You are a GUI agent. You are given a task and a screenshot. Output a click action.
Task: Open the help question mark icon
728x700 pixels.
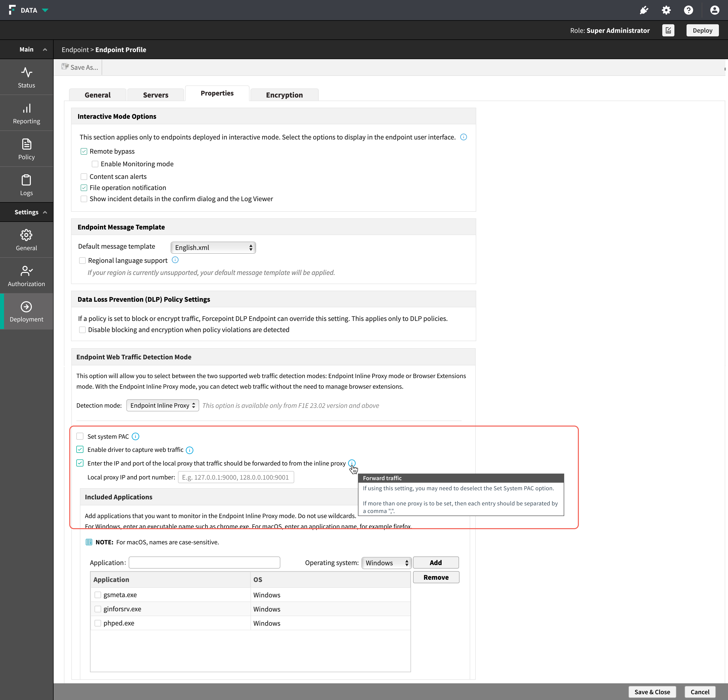point(688,10)
